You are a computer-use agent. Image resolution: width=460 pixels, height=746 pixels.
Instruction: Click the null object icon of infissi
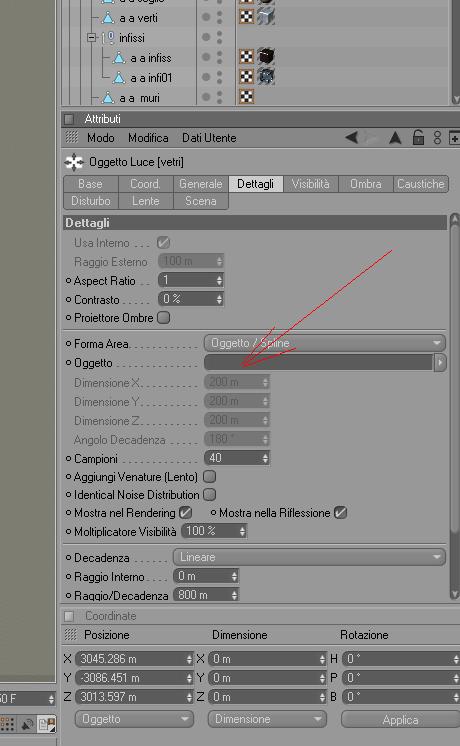tap(108, 38)
